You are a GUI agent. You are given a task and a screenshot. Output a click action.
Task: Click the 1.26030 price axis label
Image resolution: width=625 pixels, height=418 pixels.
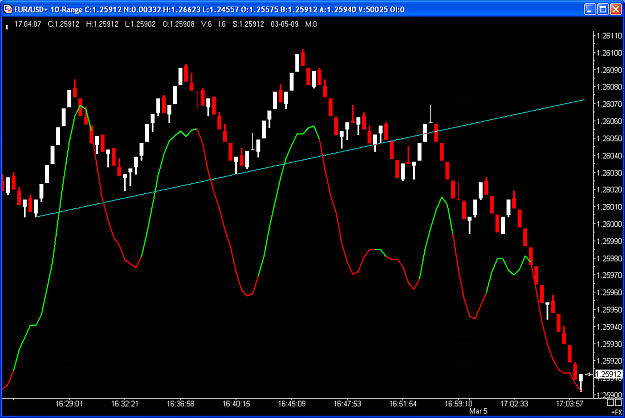click(x=608, y=173)
